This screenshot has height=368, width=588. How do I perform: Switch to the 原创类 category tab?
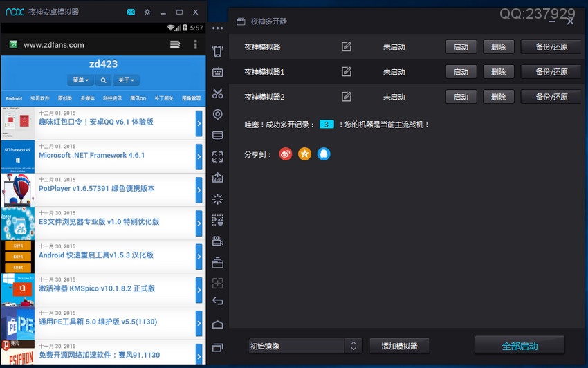[65, 98]
